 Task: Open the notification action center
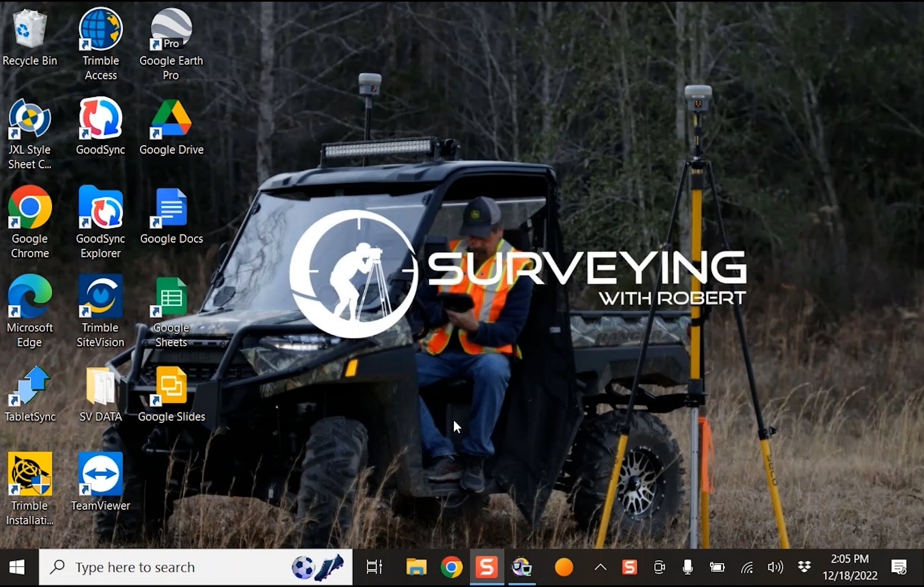pos(900,567)
